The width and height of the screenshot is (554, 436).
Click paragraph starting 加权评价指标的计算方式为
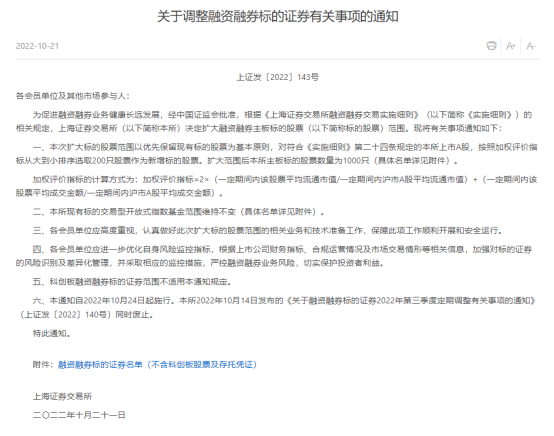(x=277, y=186)
